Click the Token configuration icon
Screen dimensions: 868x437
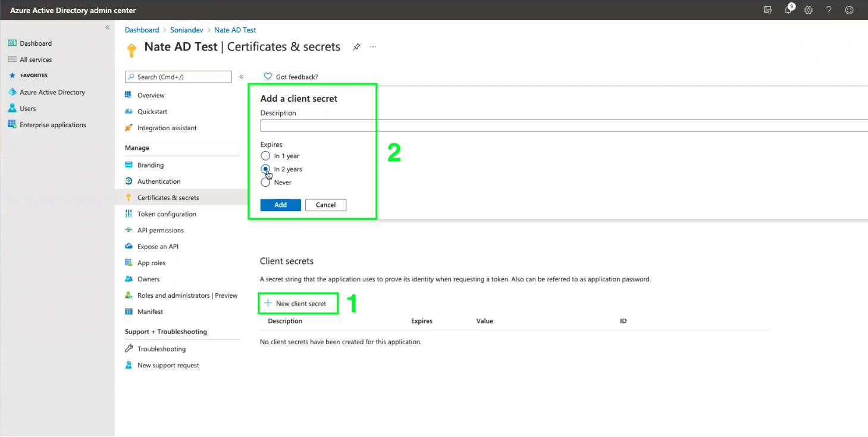pyautogui.click(x=129, y=214)
